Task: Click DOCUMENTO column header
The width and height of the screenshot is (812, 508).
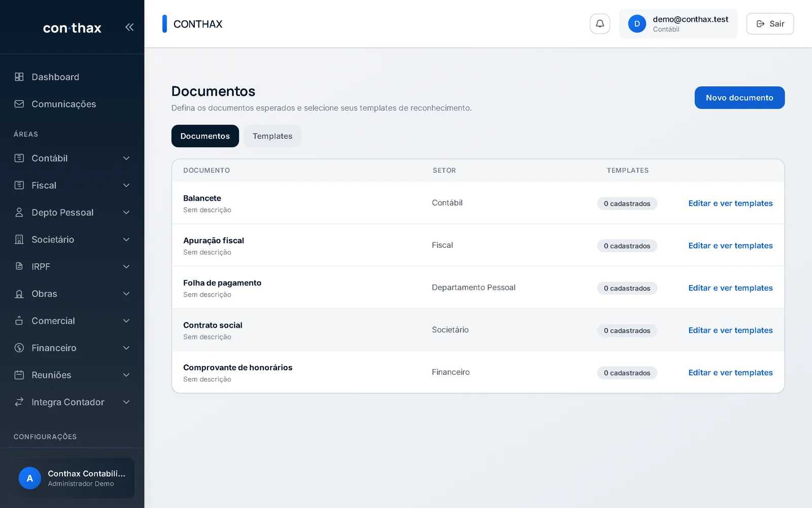Action: [x=207, y=170]
